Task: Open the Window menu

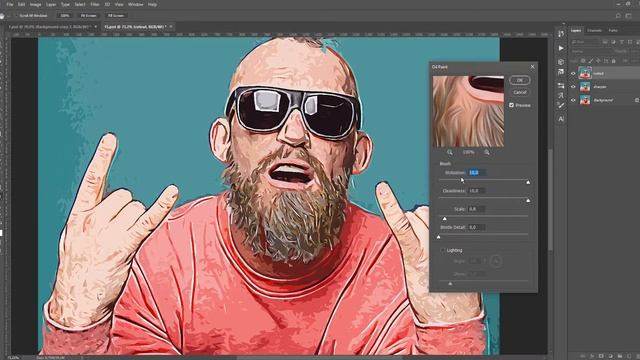Action: tap(136, 4)
